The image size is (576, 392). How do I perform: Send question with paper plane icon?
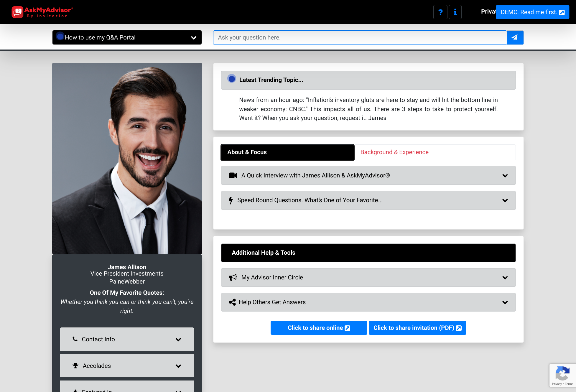click(515, 37)
